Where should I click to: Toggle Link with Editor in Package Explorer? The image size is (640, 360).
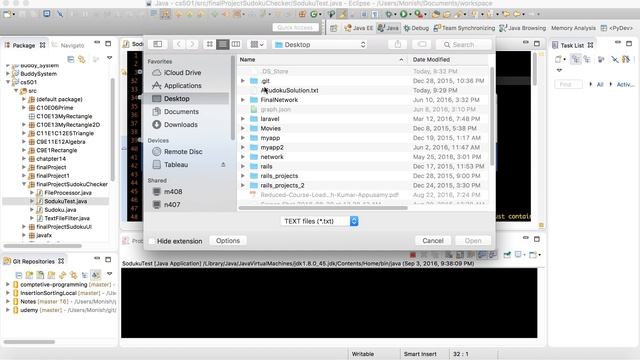point(82,59)
